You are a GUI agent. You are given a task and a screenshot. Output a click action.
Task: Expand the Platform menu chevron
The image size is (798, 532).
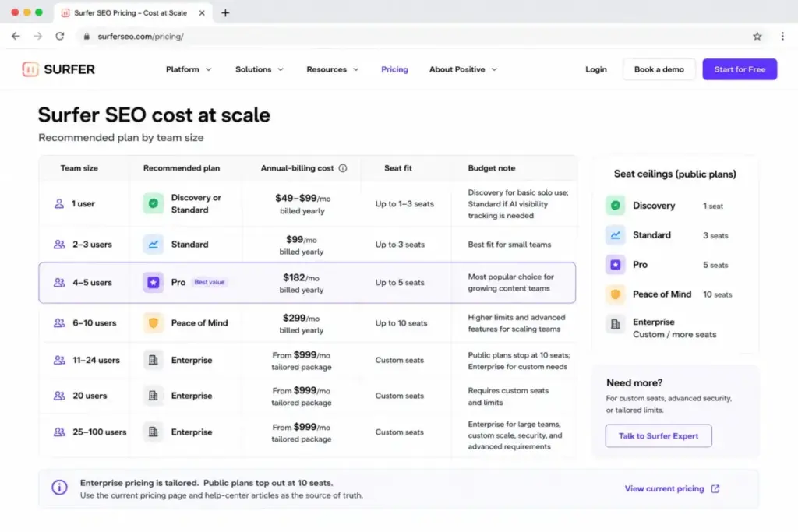point(209,69)
